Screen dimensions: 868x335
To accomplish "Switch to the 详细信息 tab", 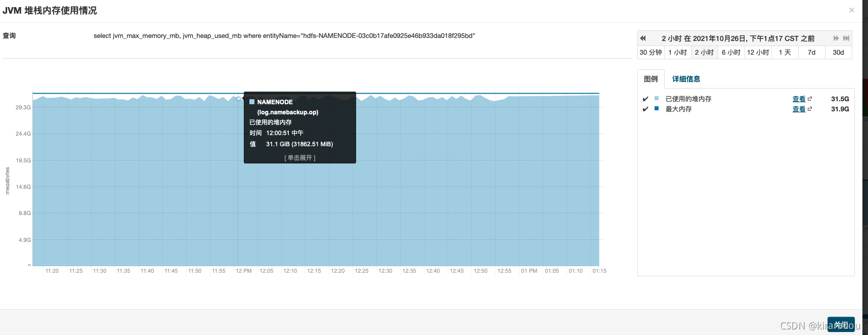I will (686, 79).
